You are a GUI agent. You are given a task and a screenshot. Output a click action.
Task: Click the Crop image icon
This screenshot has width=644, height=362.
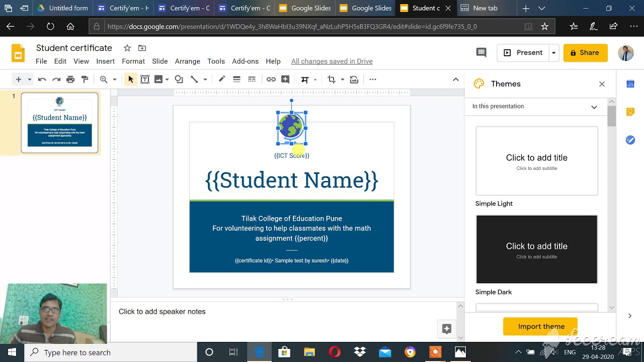click(331, 79)
